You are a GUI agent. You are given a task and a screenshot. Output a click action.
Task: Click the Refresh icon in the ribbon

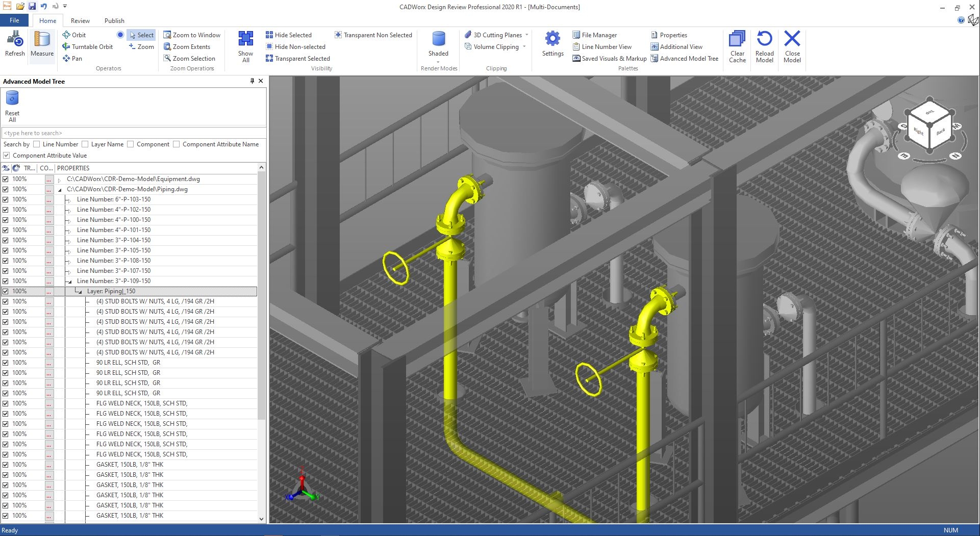point(15,44)
